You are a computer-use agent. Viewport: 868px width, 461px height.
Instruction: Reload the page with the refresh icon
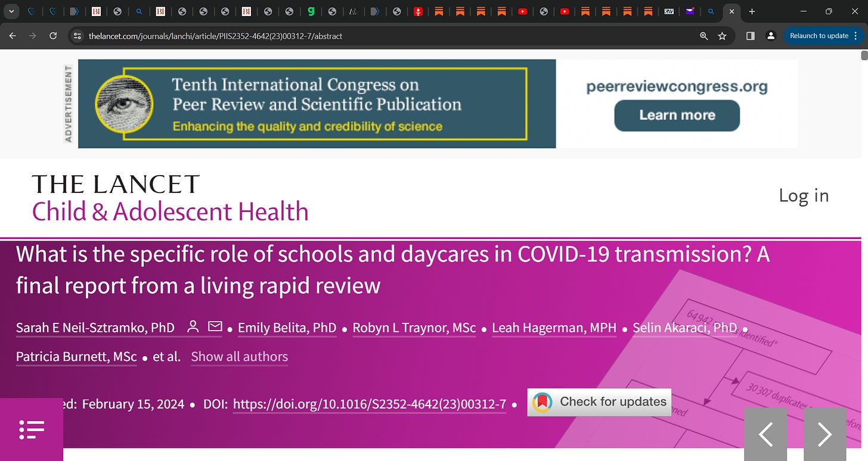(53, 36)
